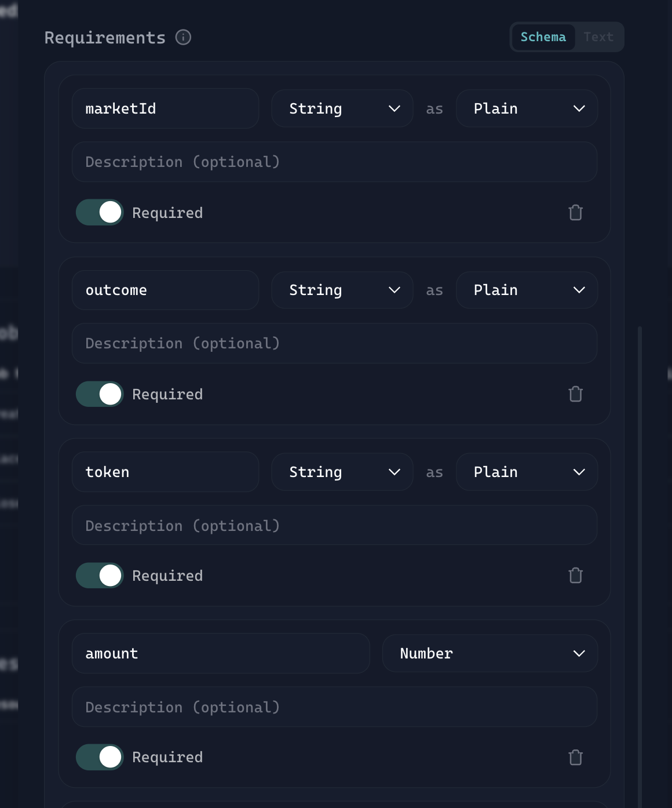This screenshot has height=808, width=672.
Task: Edit the amount field name input
Action: click(x=220, y=653)
